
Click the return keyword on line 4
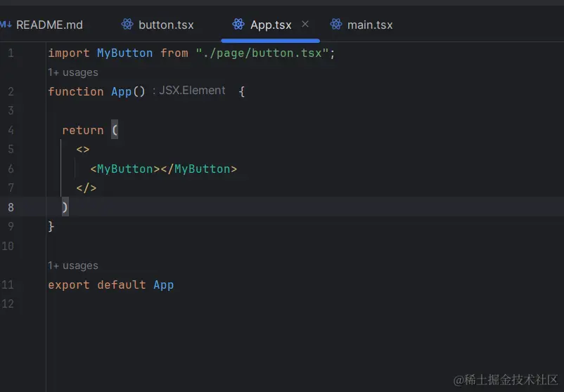point(82,131)
